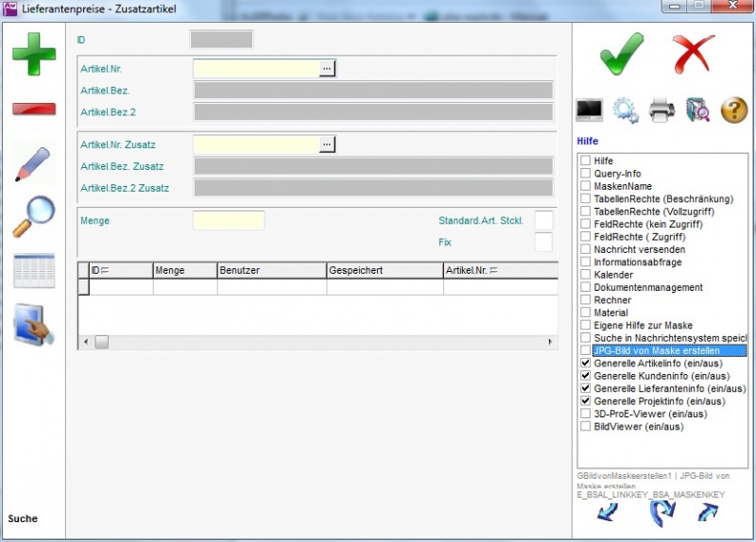Click the magnifying glass search icon

click(34, 216)
